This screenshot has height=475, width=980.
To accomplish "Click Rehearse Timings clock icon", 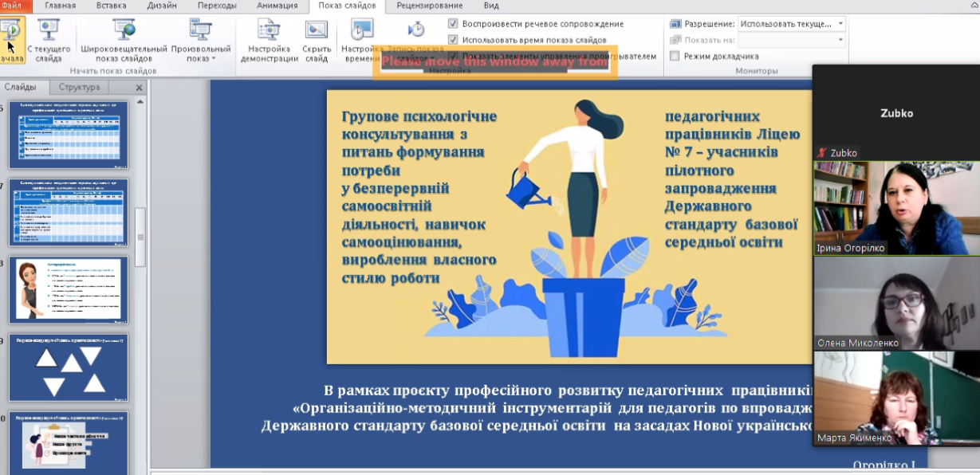I will pos(362,30).
